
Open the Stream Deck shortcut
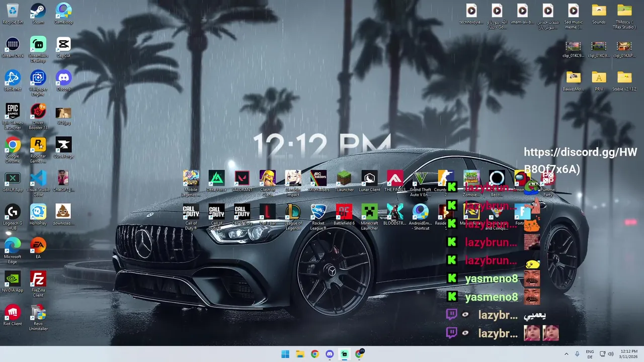[x=13, y=47]
